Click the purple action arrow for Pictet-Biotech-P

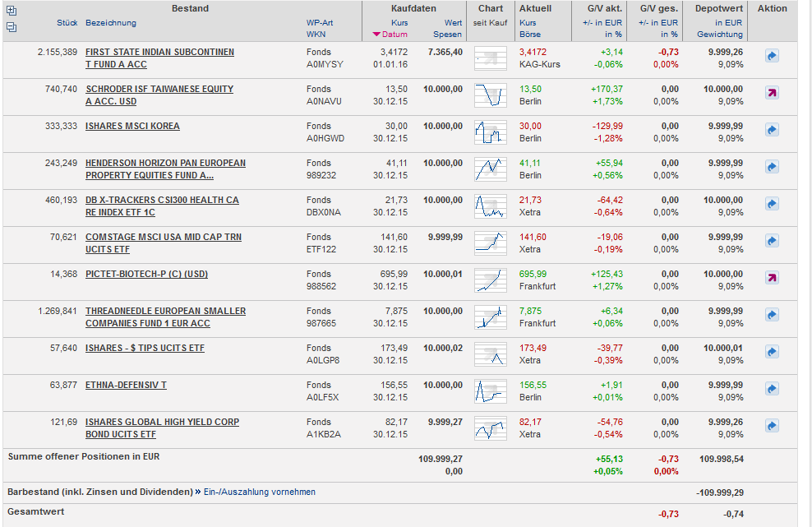(x=772, y=278)
